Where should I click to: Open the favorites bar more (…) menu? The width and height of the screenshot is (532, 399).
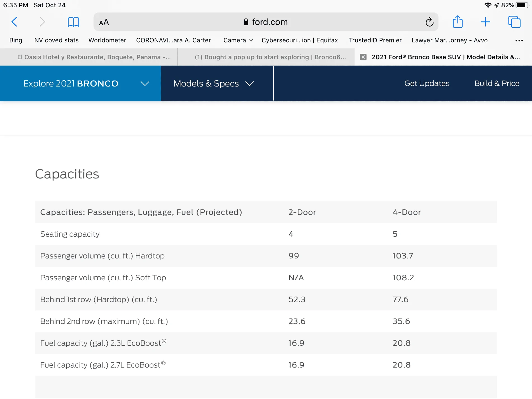pyautogui.click(x=519, y=40)
